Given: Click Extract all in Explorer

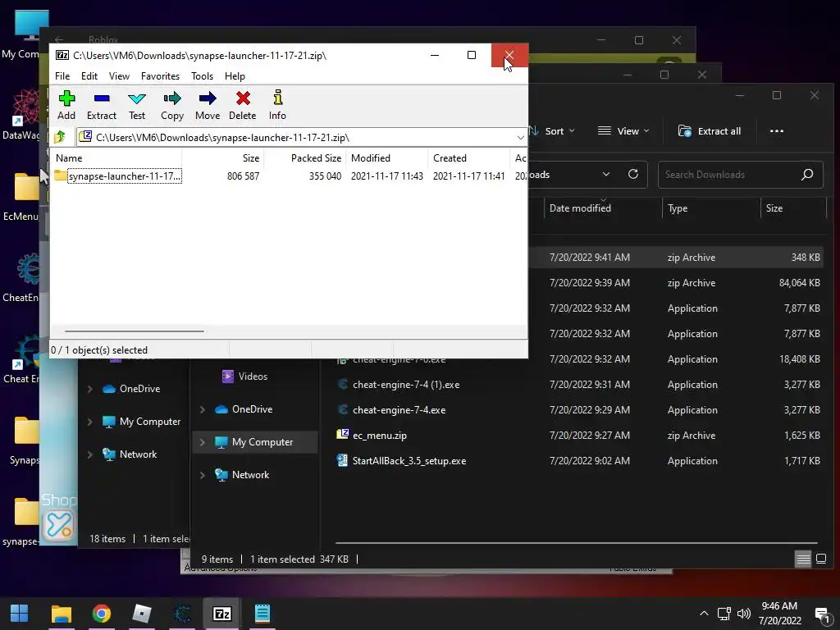Looking at the screenshot, I should [x=710, y=131].
